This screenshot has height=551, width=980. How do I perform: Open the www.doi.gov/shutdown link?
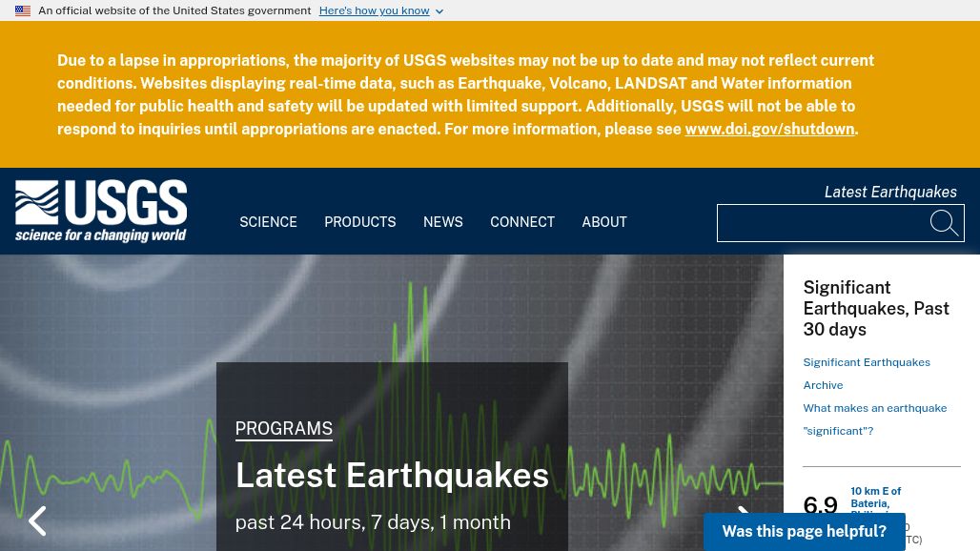click(769, 130)
